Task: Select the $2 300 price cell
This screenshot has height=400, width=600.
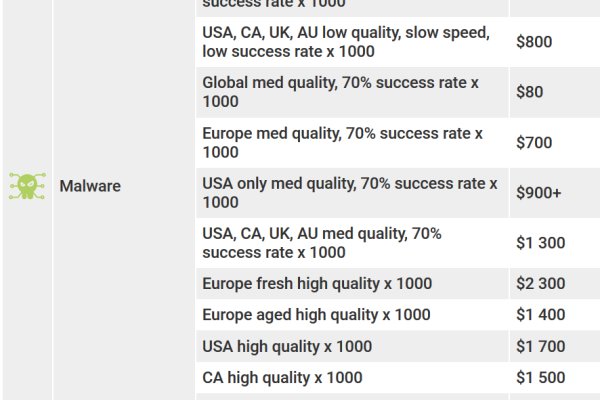Action: [541, 284]
